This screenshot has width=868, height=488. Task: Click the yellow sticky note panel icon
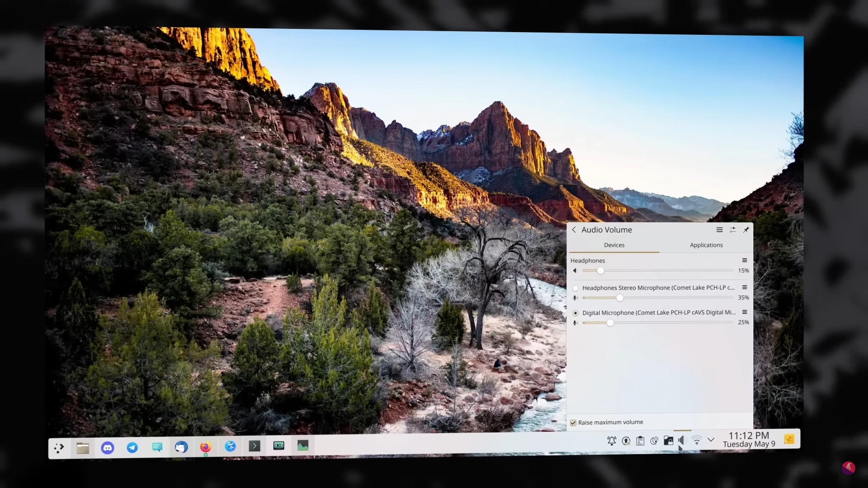click(789, 439)
